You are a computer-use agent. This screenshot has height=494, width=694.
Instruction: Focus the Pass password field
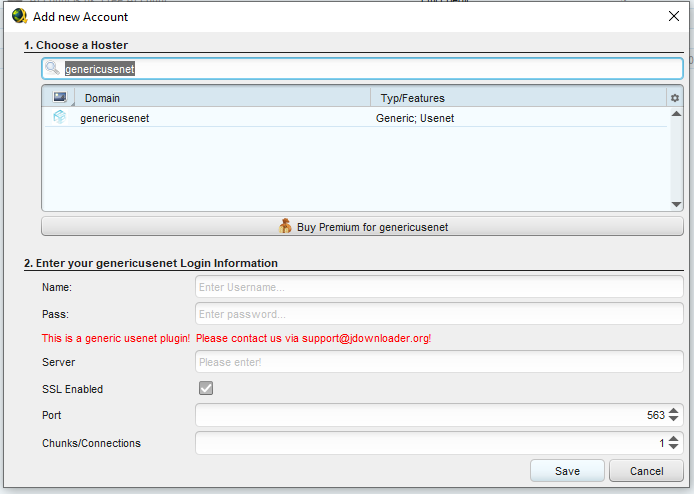439,314
